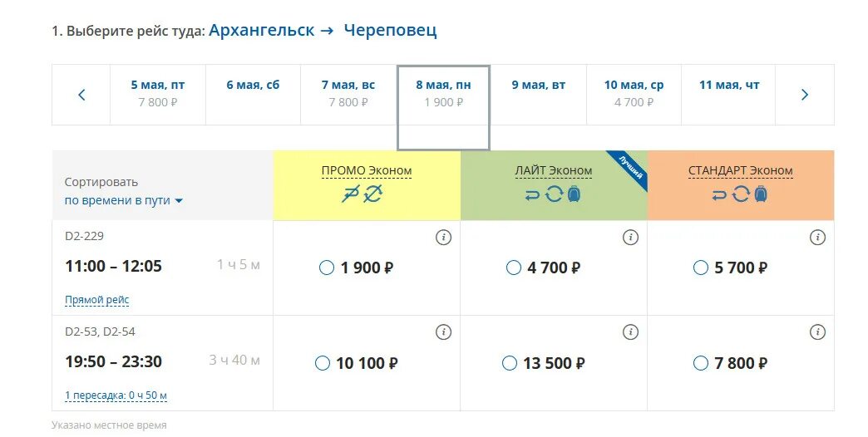Image resolution: width=868 pixels, height=437 pixels.
Task: Open info icon for 4 700 ₽ LIGHT fare
Action: 630,238
